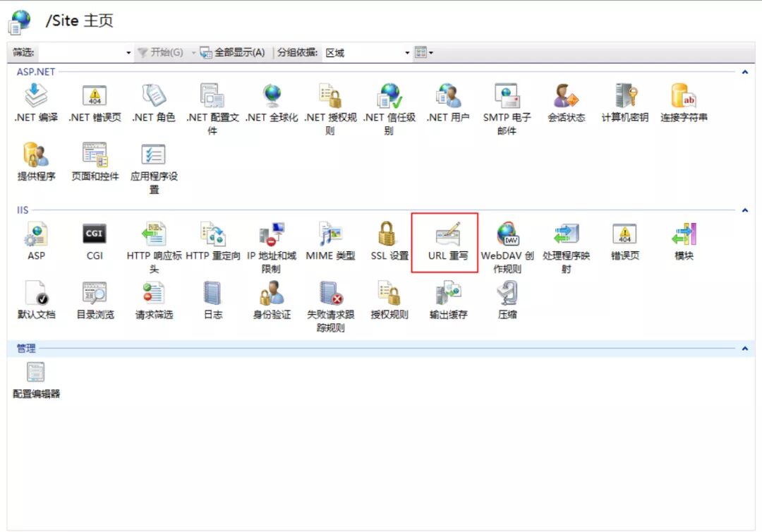762x532 pixels.
Task: Click the 管理 group header label
Action: pos(26,349)
